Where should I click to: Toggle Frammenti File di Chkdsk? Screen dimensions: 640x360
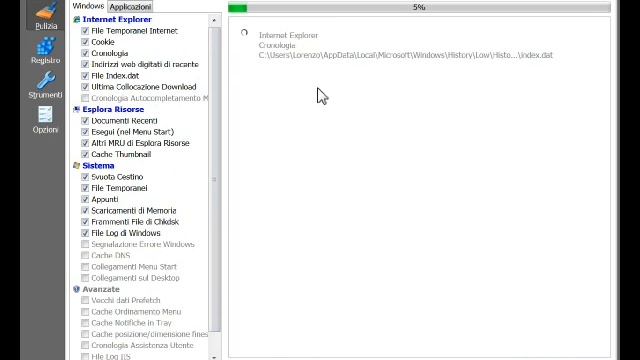(x=85, y=222)
